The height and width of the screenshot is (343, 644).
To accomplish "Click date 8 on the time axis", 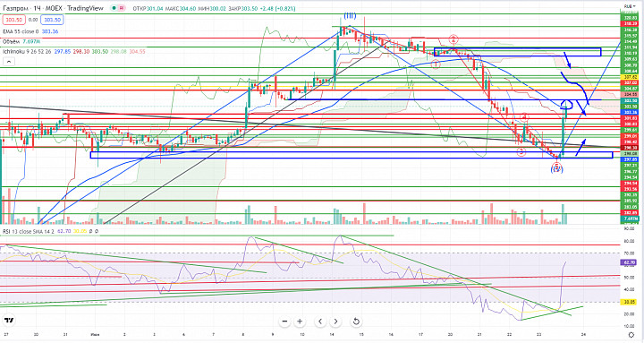I will tap(243, 335).
